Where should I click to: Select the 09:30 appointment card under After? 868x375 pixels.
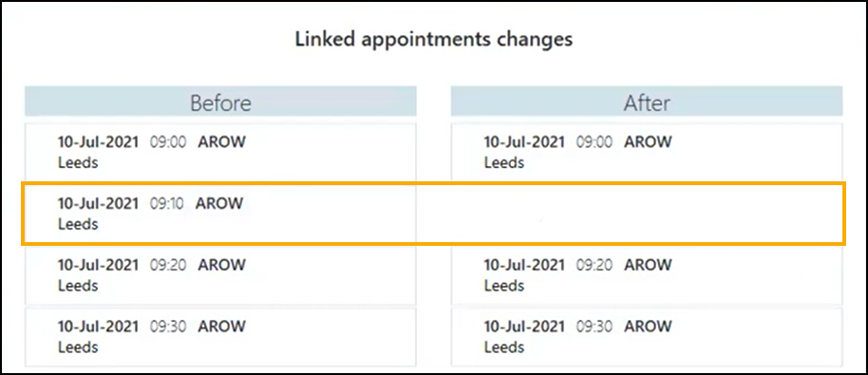point(647,336)
